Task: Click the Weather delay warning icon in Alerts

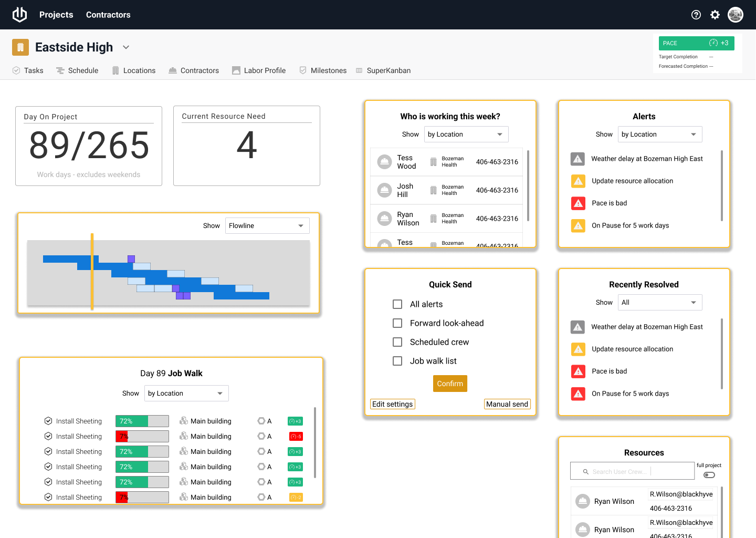Action: (x=578, y=159)
